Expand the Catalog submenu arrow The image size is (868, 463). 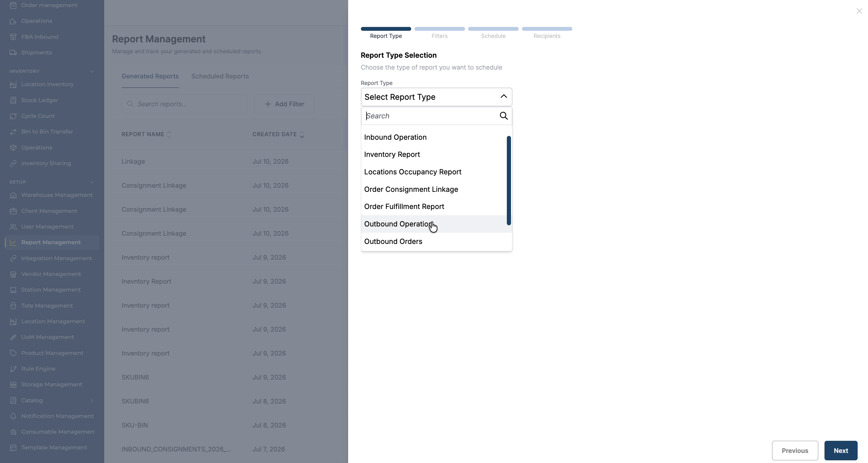tap(92, 400)
